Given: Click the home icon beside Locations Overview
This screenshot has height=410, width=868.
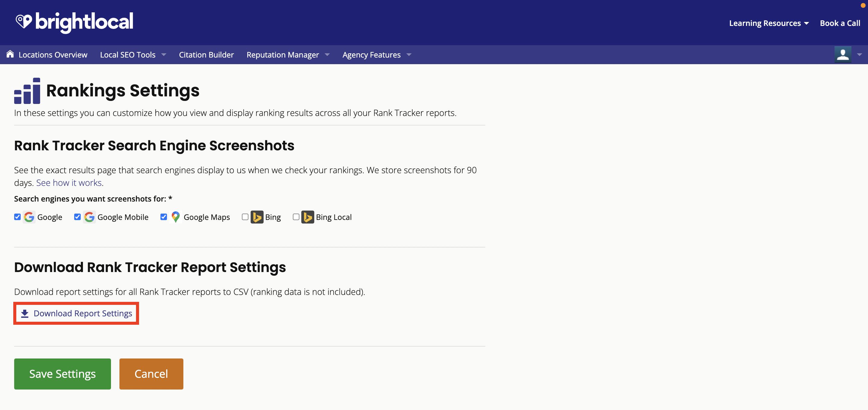Looking at the screenshot, I should tap(10, 54).
